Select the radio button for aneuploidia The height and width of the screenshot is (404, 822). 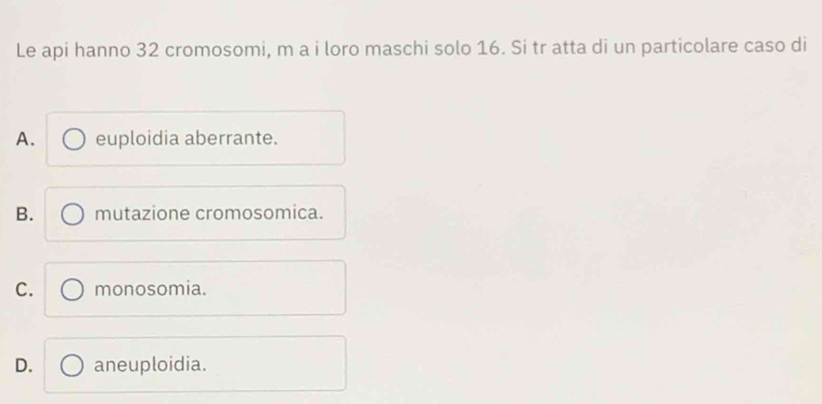[x=75, y=365]
